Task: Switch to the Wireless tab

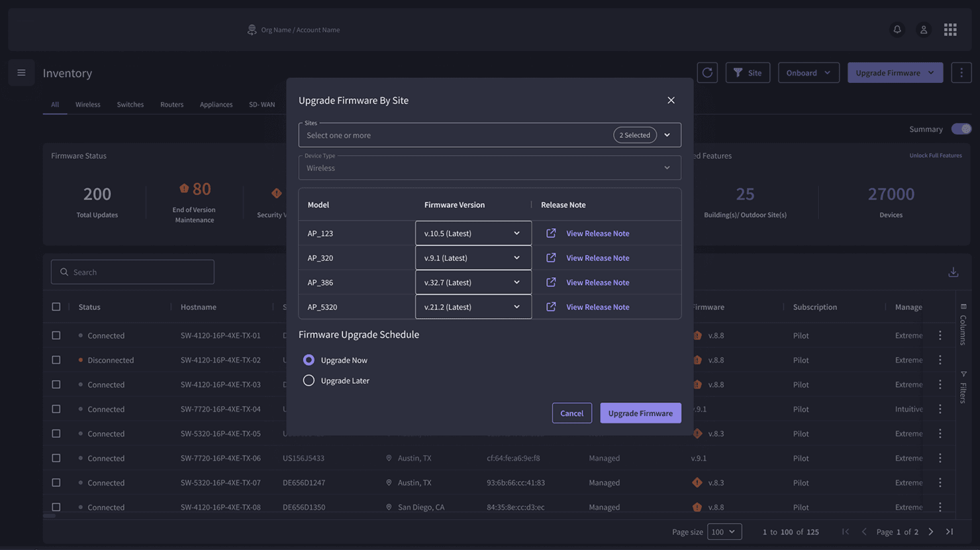Action: pos(88,104)
